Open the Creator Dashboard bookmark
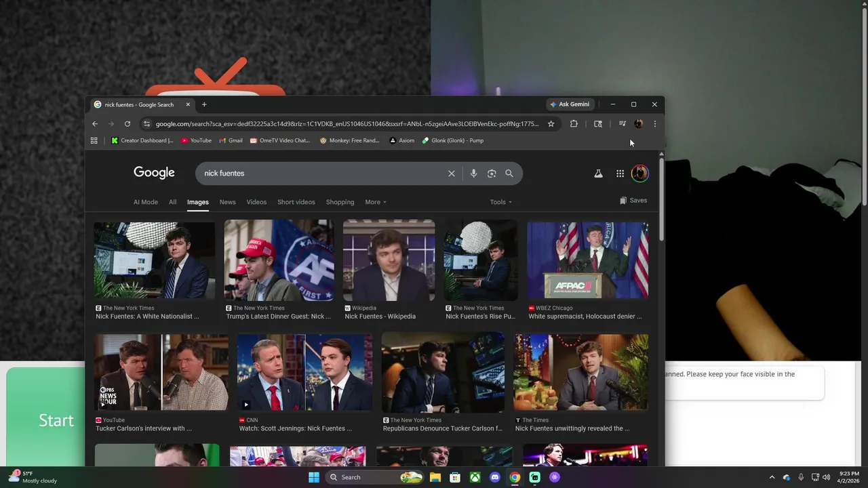The width and height of the screenshot is (868, 488). 142,140
